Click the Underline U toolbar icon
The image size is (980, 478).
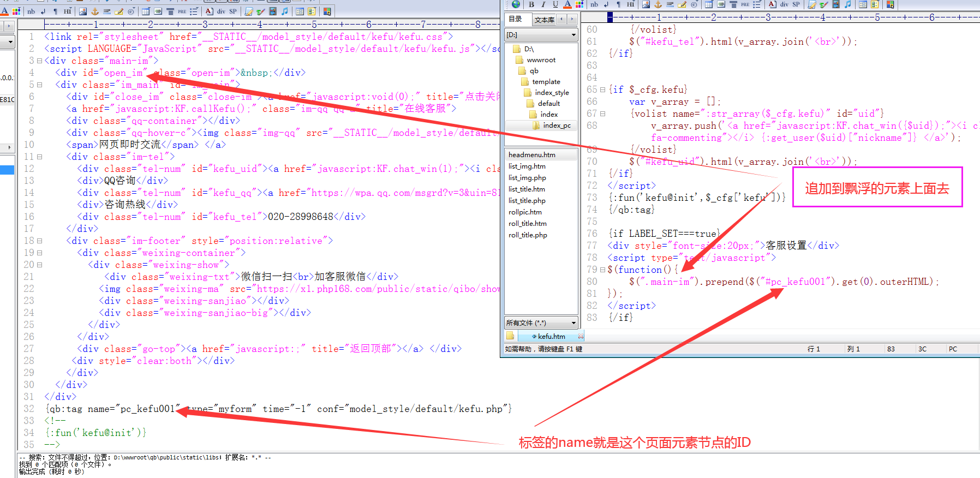click(x=555, y=4)
